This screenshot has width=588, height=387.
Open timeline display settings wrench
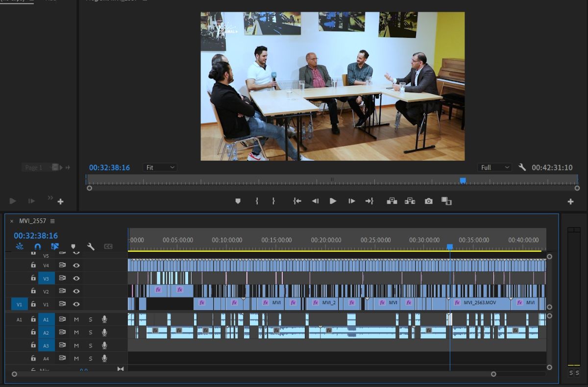click(91, 246)
